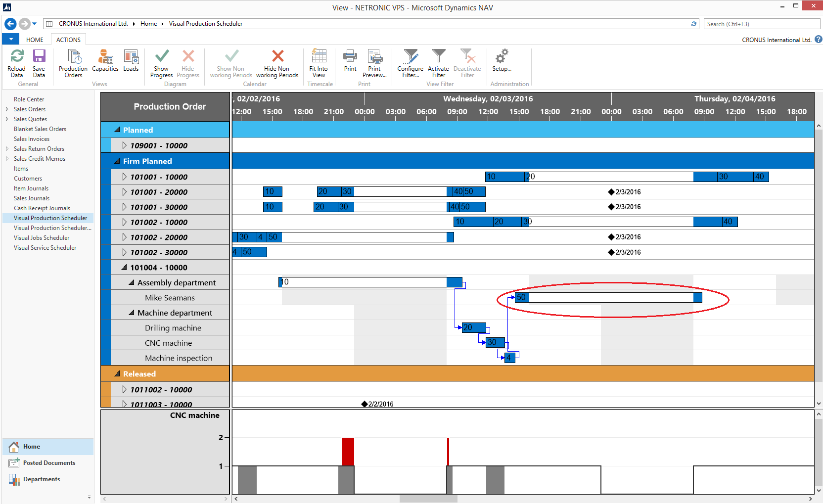Collapse the Assembly department node
Viewport: 823px width, 504px height.
click(x=132, y=283)
